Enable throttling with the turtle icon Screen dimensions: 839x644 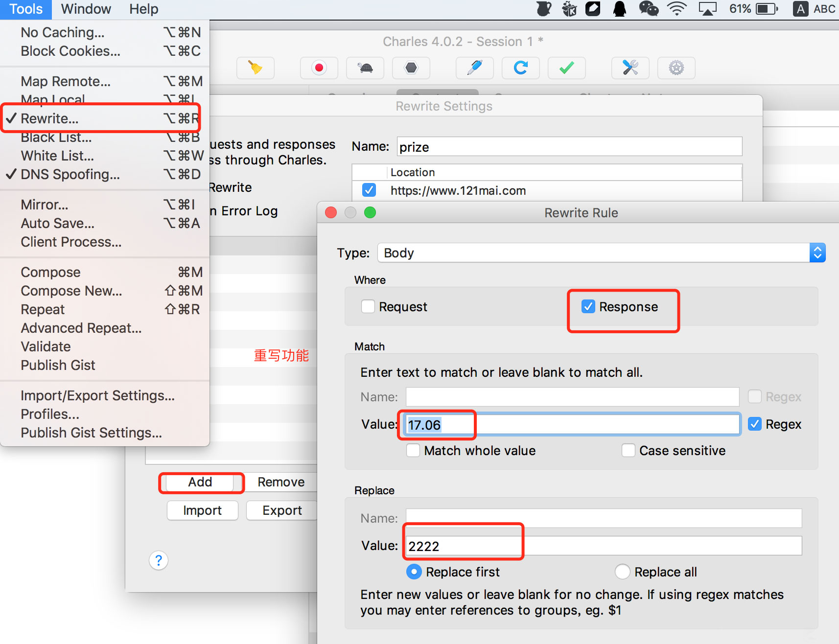pos(365,68)
